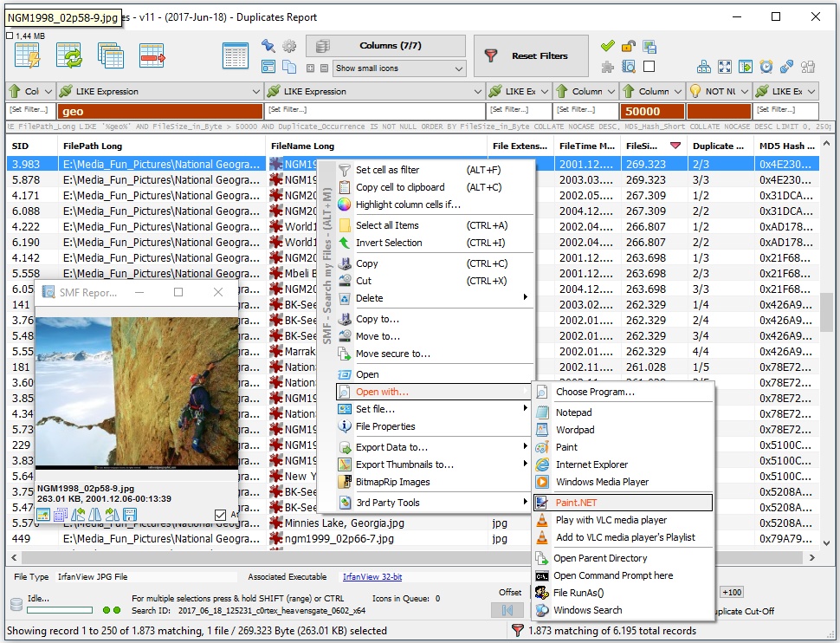Click the rotate left icon in preview window
This screenshot has width=840, height=643.
click(78, 516)
